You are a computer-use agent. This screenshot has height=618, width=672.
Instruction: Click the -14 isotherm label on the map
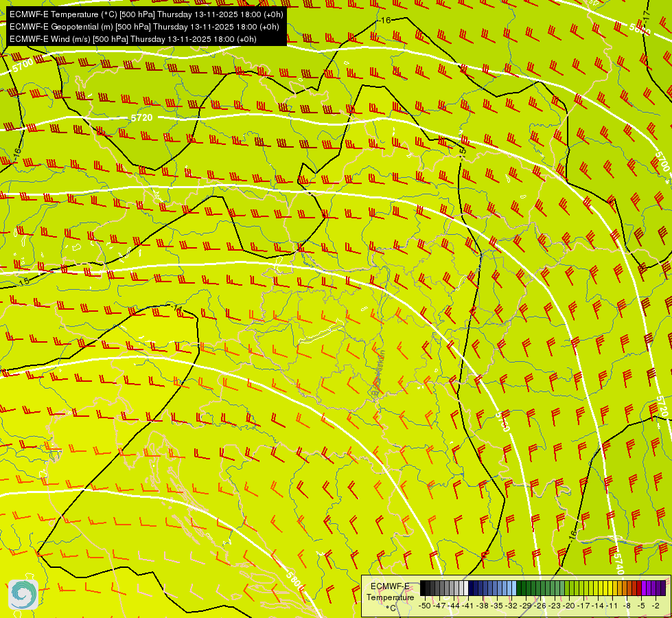(x=176, y=308)
